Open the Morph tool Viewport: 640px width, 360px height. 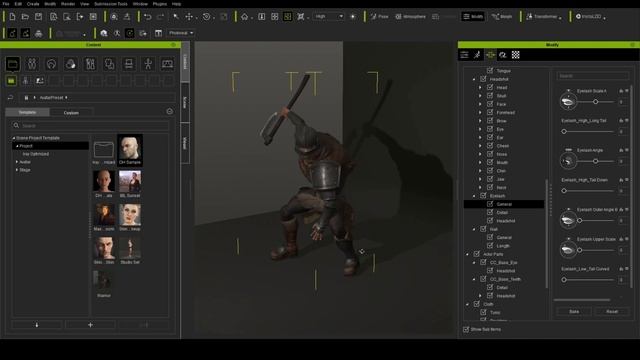(502, 17)
